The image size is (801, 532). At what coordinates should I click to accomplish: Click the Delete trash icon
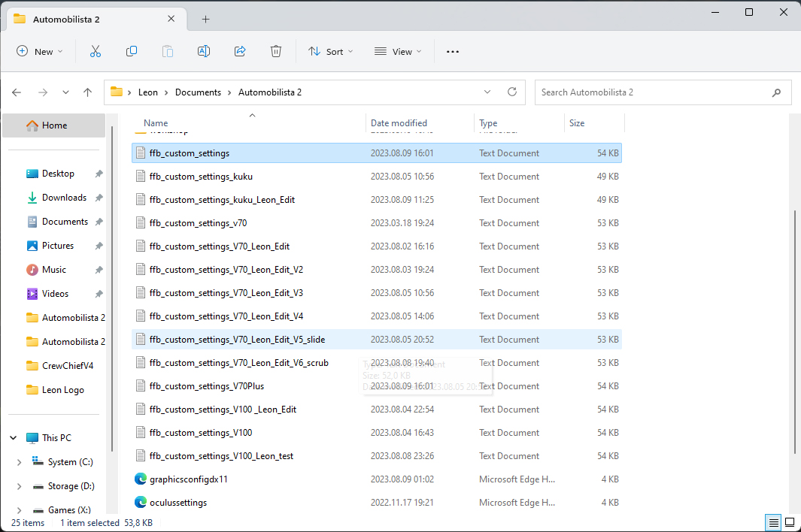(276, 51)
